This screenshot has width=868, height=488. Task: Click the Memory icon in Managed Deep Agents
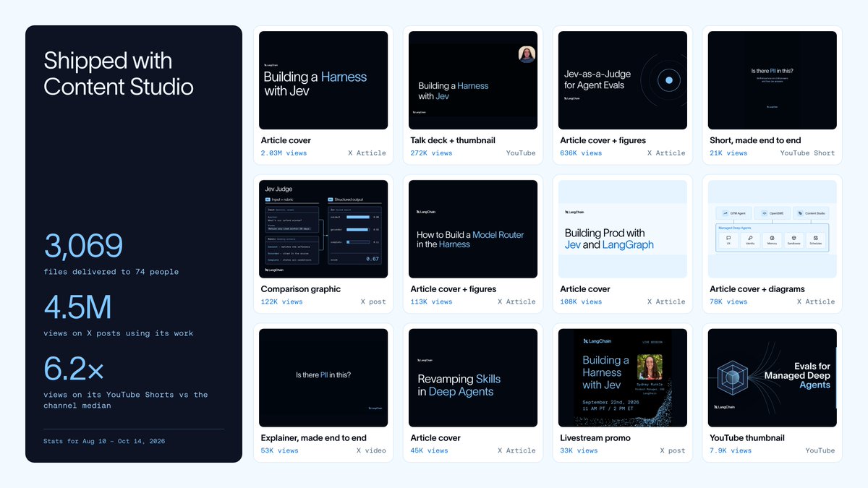point(772,238)
